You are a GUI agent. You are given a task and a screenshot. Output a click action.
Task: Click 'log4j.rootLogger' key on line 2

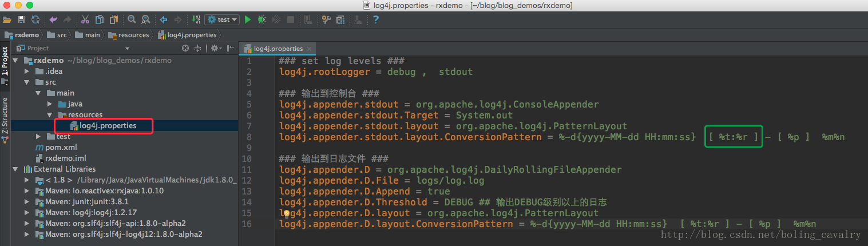pos(324,72)
